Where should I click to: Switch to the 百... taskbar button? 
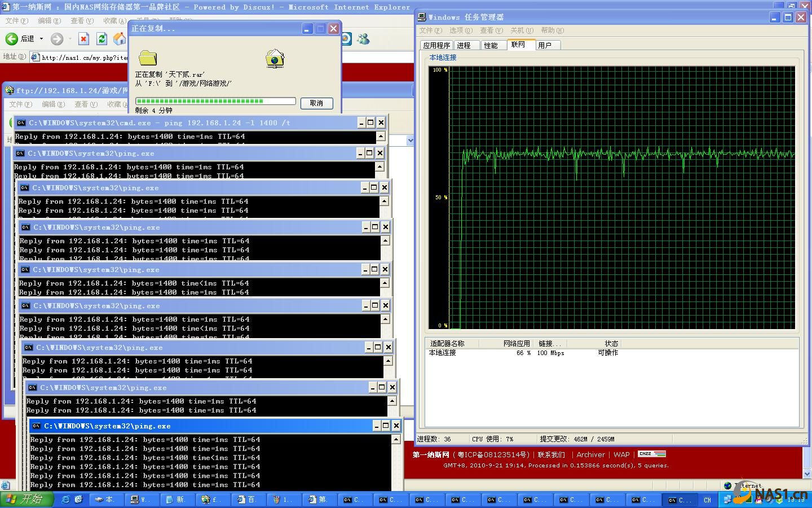(248, 500)
